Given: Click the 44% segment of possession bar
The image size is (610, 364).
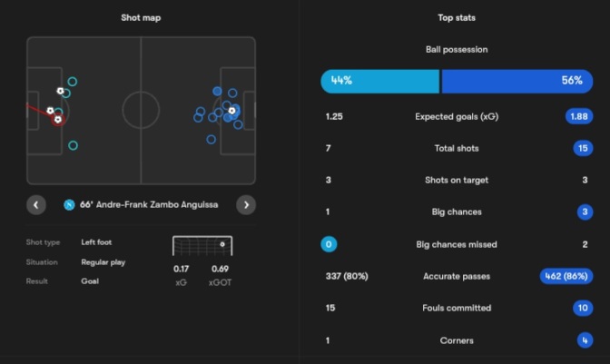Looking at the screenshot, I should [x=379, y=81].
